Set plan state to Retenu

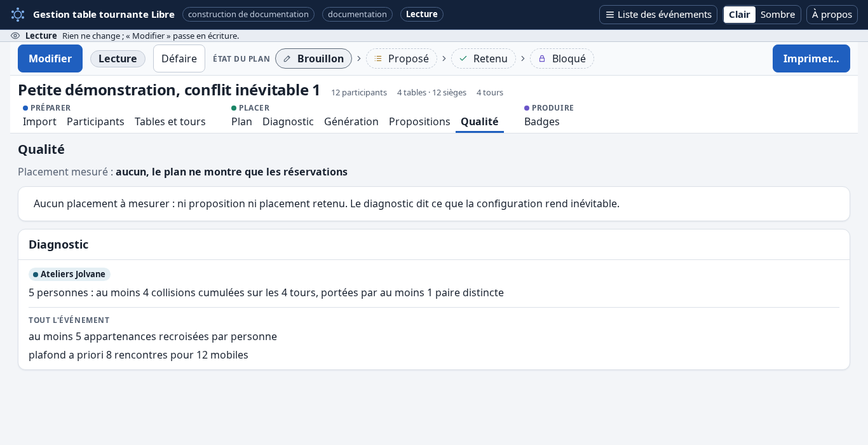(484, 58)
